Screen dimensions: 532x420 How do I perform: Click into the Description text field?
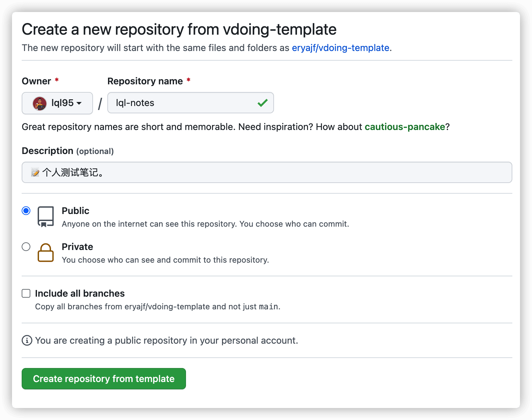[x=267, y=172]
